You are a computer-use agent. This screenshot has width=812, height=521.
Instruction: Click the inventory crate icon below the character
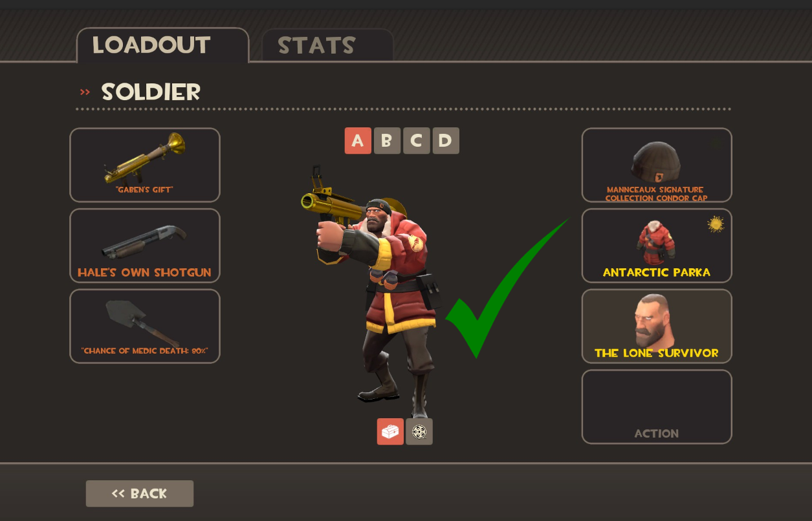point(390,432)
